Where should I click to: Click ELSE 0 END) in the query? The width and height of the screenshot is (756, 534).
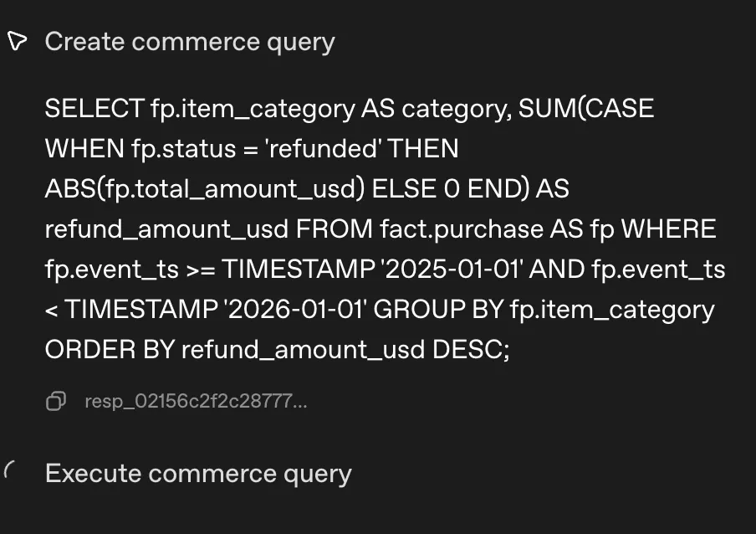(450, 189)
